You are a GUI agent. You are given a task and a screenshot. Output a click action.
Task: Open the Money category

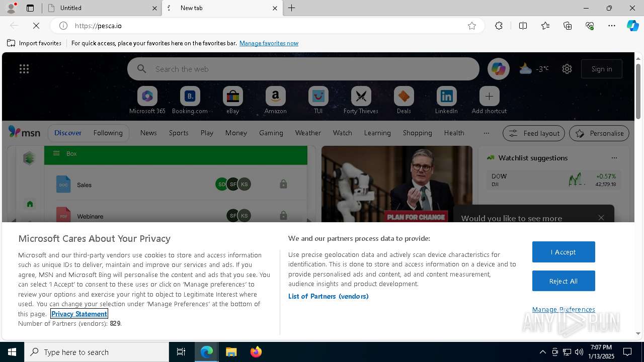pos(236,133)
